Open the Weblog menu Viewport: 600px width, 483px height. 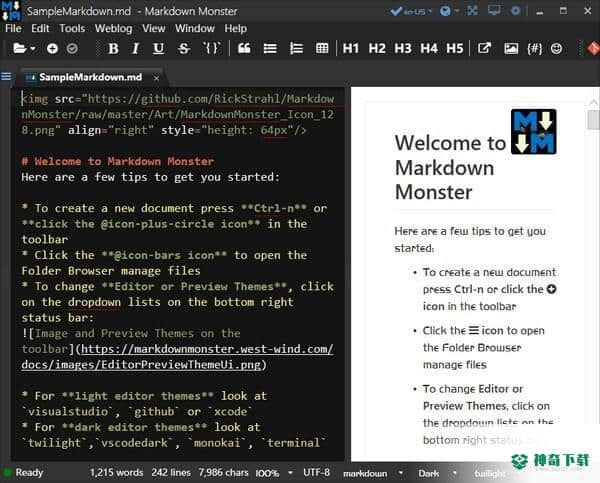[x=114, y=29]
